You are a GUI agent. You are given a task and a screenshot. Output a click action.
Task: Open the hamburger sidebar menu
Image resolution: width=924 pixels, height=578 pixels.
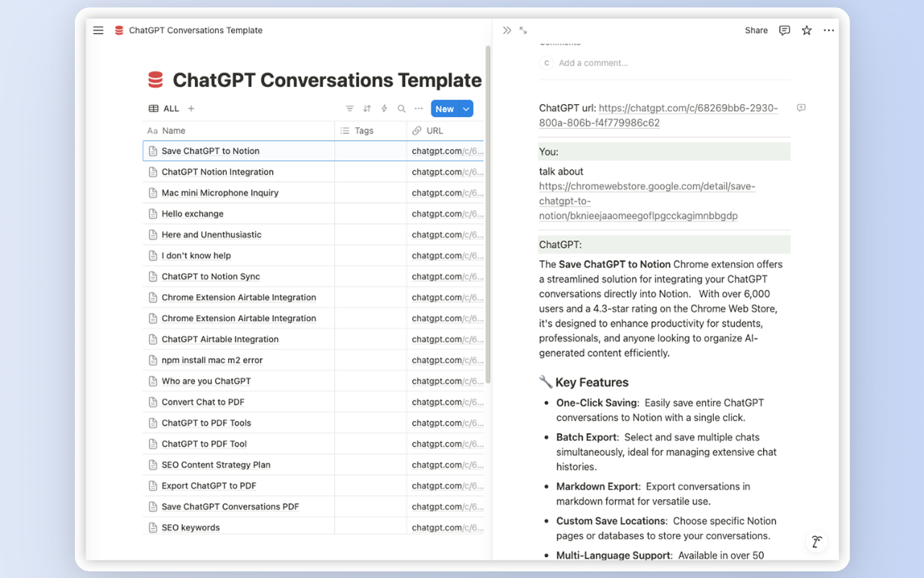[x=98, y=30]
